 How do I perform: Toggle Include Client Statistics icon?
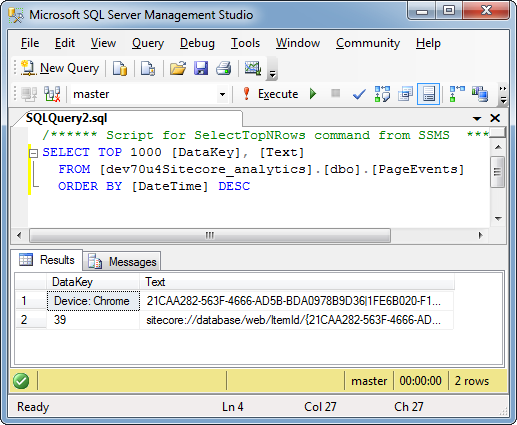(x=480, y=94)
